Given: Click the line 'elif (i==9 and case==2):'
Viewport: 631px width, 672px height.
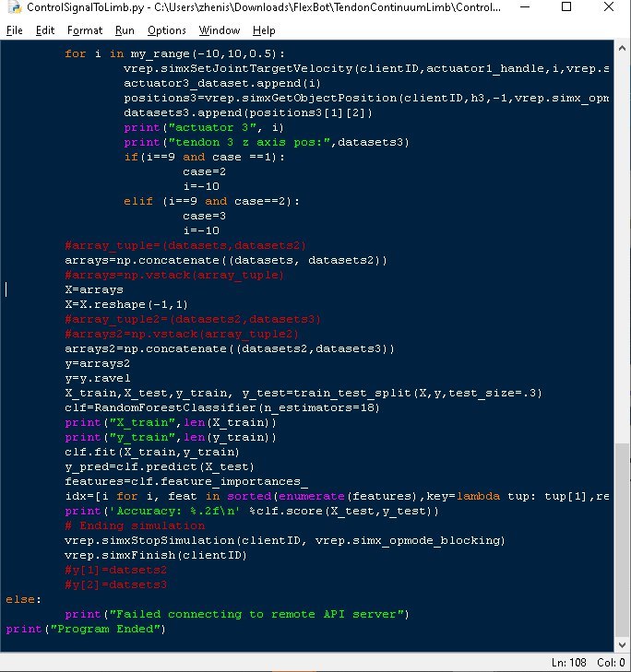Looking at the screenshot, I should (211, 201).
